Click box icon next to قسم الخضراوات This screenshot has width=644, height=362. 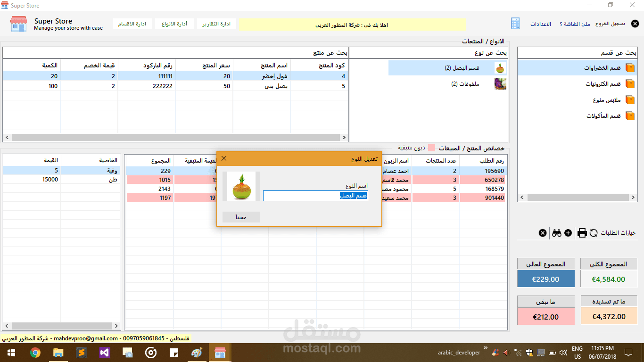coord(630,68)
